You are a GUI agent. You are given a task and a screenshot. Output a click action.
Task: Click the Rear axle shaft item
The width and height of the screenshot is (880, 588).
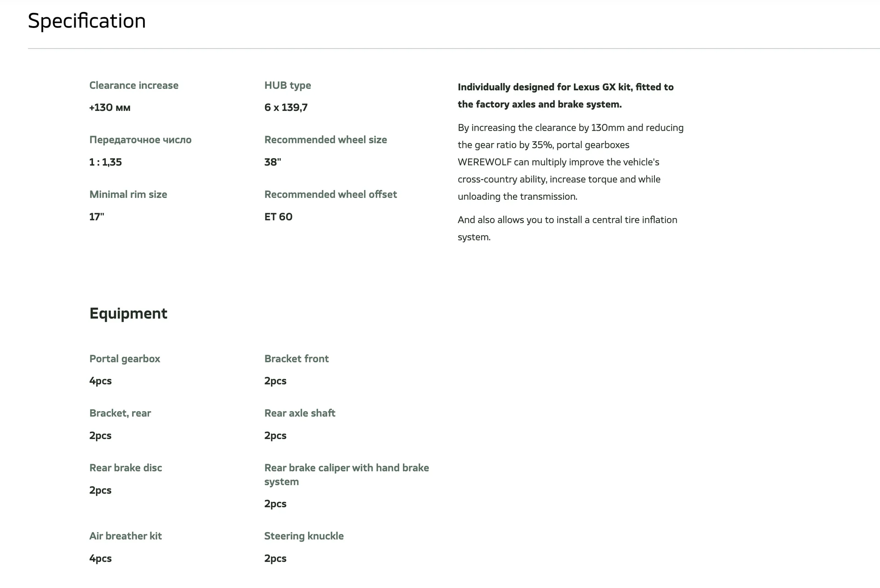pyautogui.click(x=300, y=413)
